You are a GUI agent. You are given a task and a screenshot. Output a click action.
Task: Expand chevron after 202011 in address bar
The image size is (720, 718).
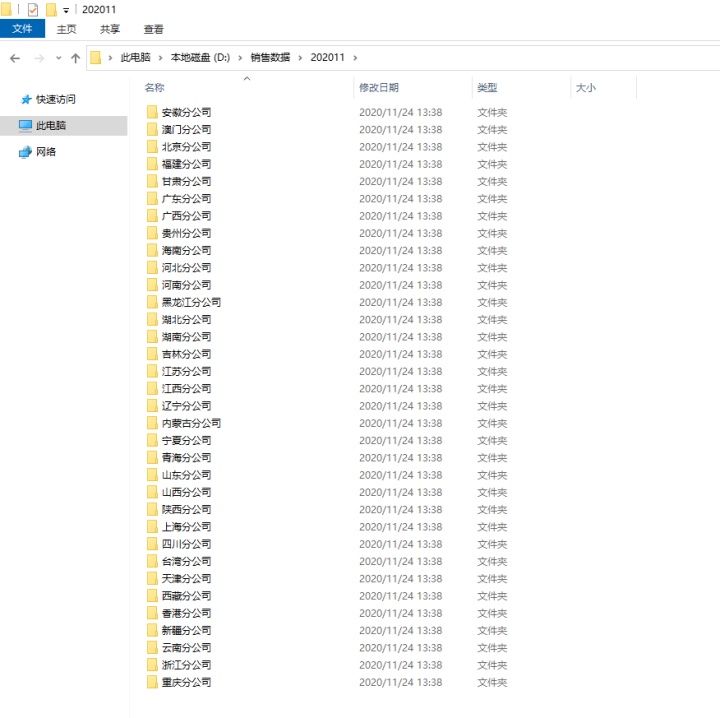point(355,58)
